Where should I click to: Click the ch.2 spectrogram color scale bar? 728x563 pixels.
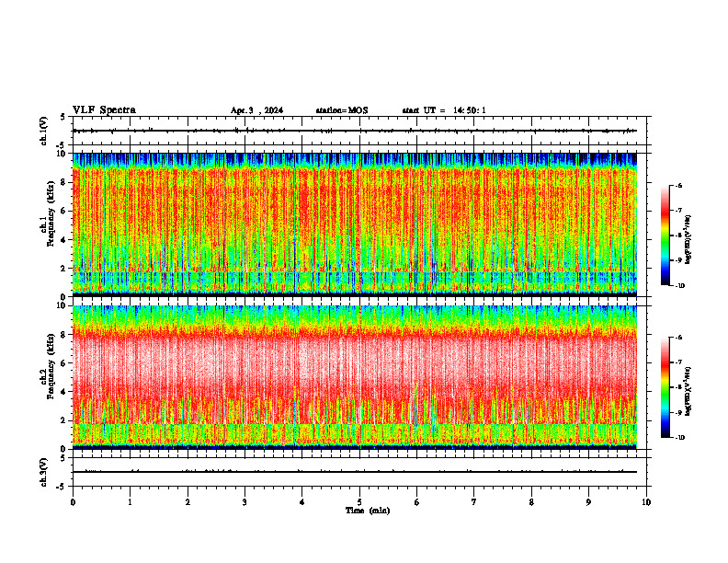[665, 387]
